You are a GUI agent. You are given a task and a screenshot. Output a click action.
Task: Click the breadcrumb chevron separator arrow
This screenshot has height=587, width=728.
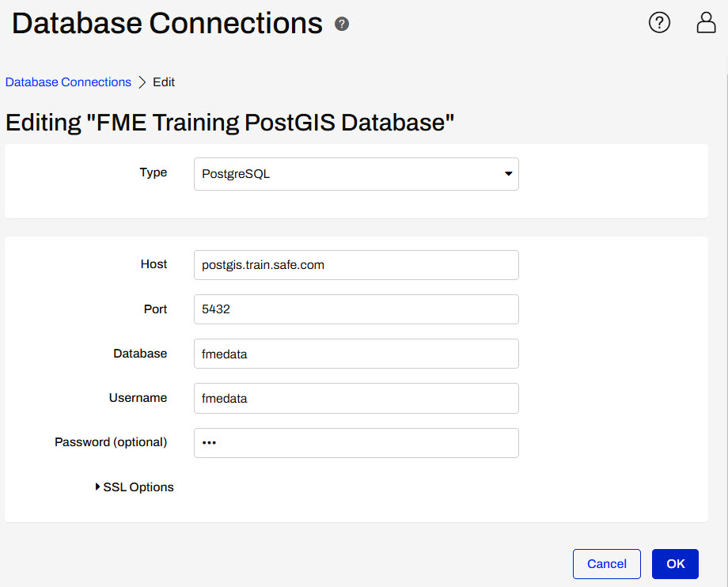point(142,82)
